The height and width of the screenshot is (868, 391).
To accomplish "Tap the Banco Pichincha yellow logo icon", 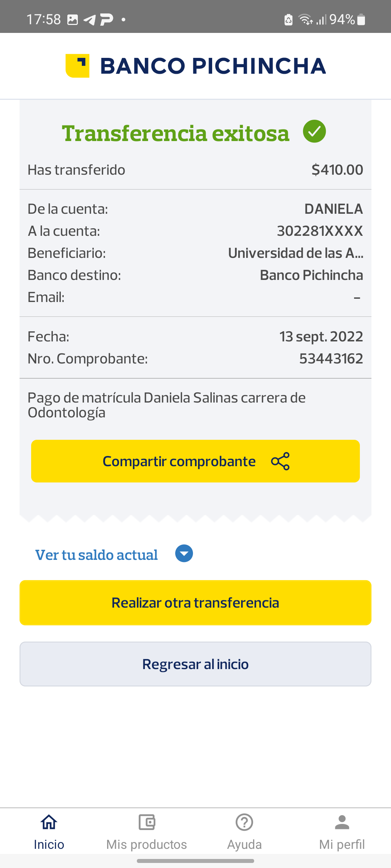I will pos(77,66).
